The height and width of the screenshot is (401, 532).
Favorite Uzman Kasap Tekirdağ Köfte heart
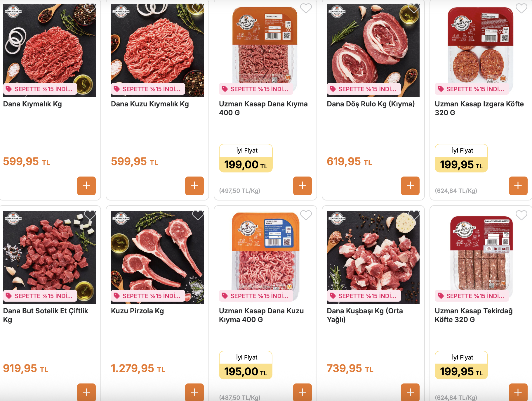coord(521,215)
